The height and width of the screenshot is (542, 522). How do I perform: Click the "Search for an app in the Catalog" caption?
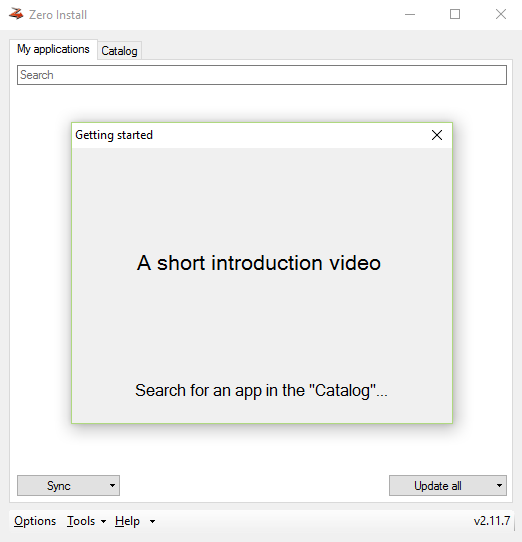click(x=261, y=391)
